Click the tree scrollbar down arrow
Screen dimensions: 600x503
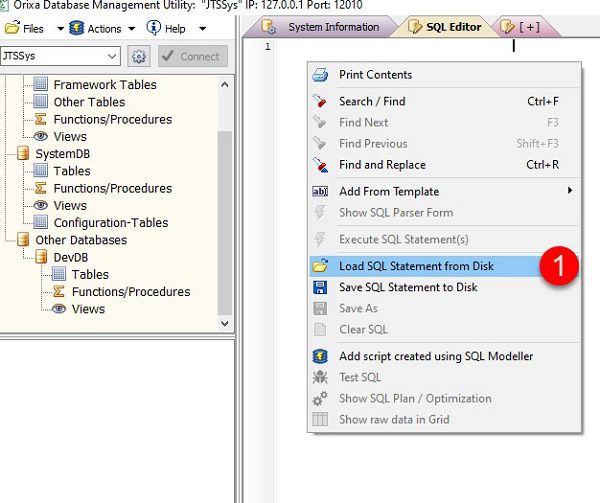click(x=225, y=323)
